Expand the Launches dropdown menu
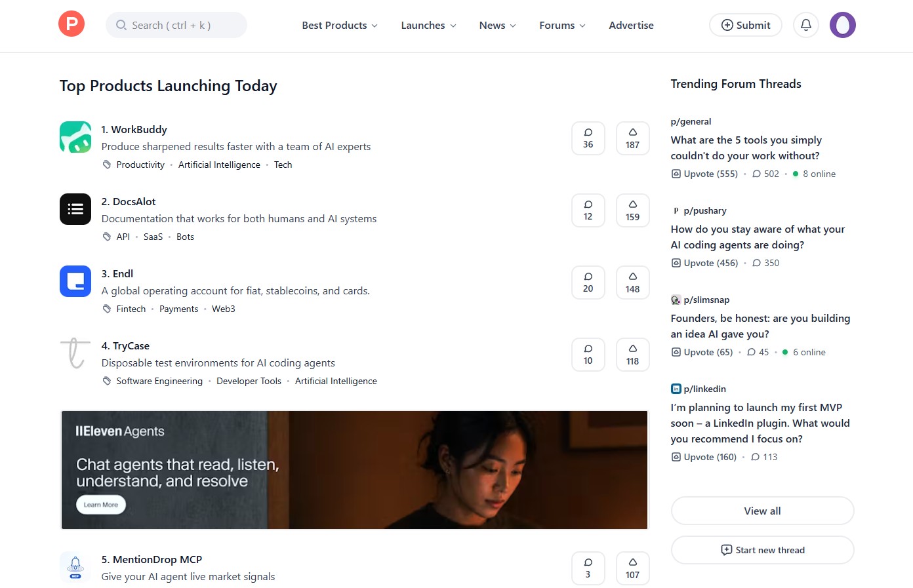The height and width of the screenshot is (588, 913). [428, 25]
